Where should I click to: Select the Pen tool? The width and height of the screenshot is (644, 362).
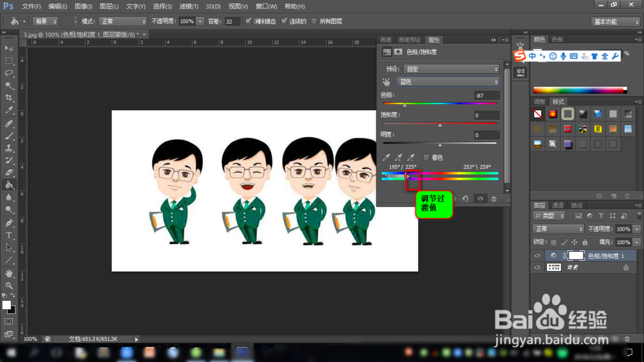point(8,223)
